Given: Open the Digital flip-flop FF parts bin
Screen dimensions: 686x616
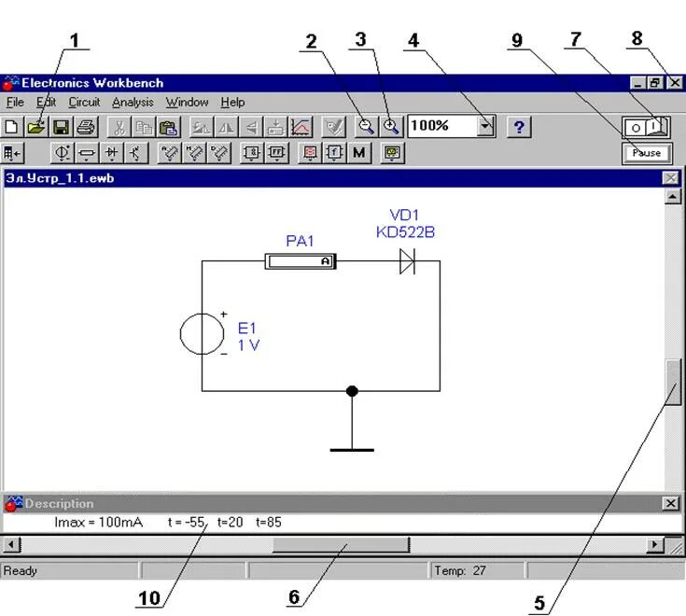Looking at the screenshot, I should 276,153.
